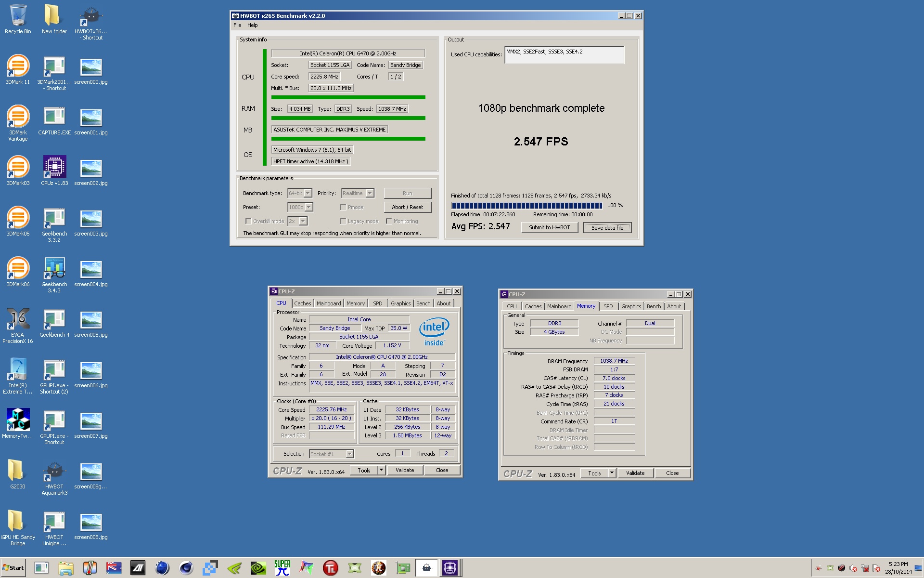Toggle the Overkill mode checkbox

coord(248,221)
